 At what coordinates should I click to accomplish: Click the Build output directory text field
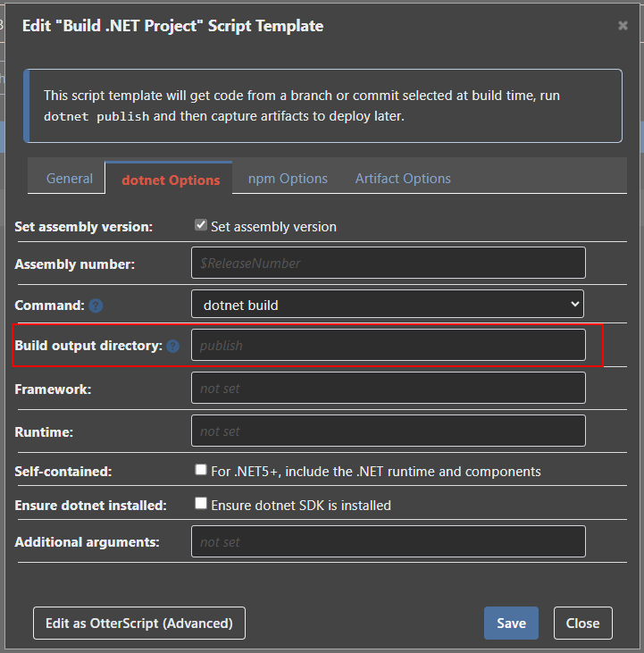tap(388, 346)
